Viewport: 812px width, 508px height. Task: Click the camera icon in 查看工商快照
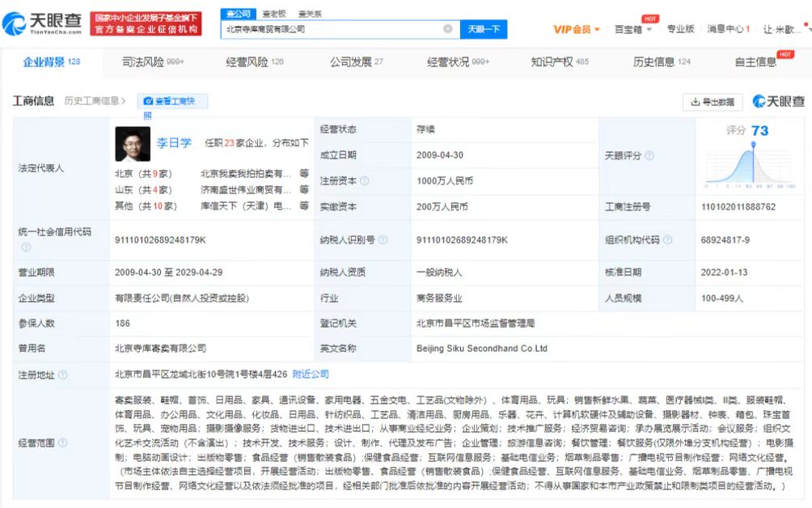click(x=148, y=101)
